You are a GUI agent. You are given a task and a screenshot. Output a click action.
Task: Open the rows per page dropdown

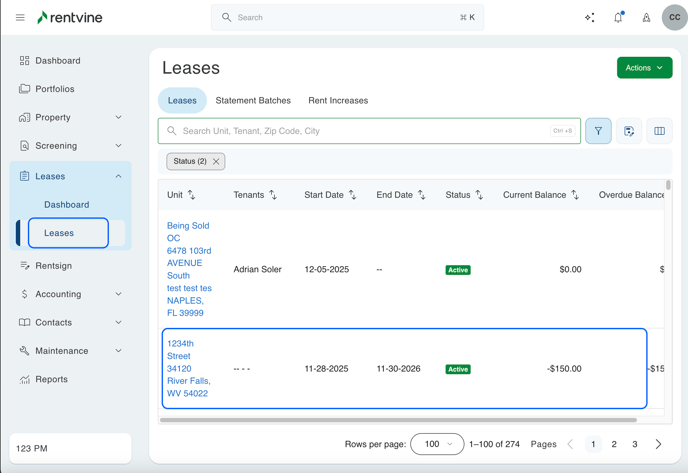[437, 444]
